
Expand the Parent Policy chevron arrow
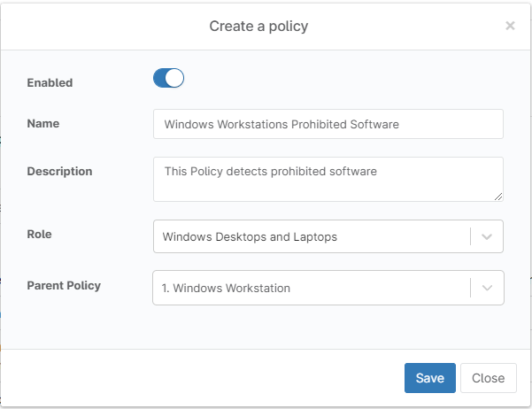487,288
